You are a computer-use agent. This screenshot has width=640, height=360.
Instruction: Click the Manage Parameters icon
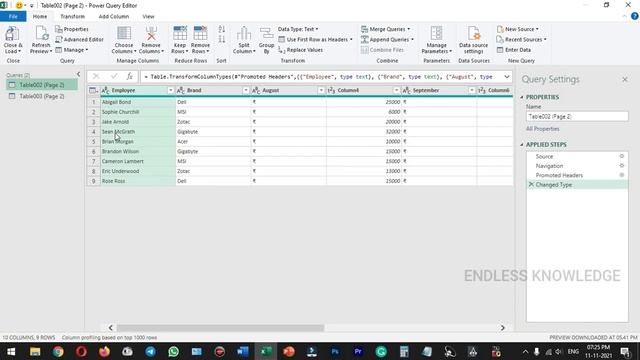coord(436,33)
